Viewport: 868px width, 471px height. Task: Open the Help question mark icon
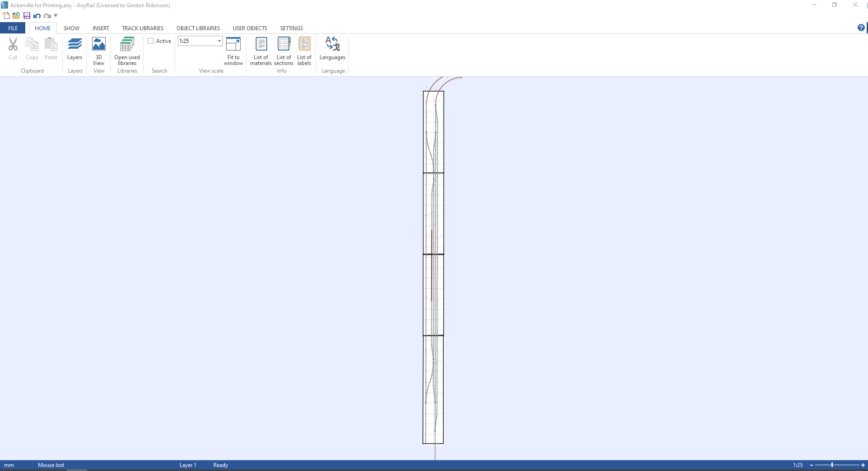coord(861,28)
